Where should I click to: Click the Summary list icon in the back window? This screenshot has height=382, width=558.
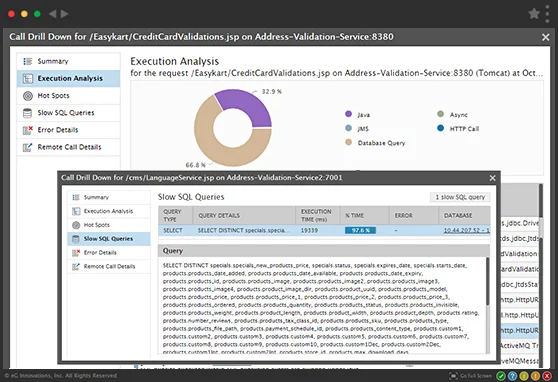[28, 61]
